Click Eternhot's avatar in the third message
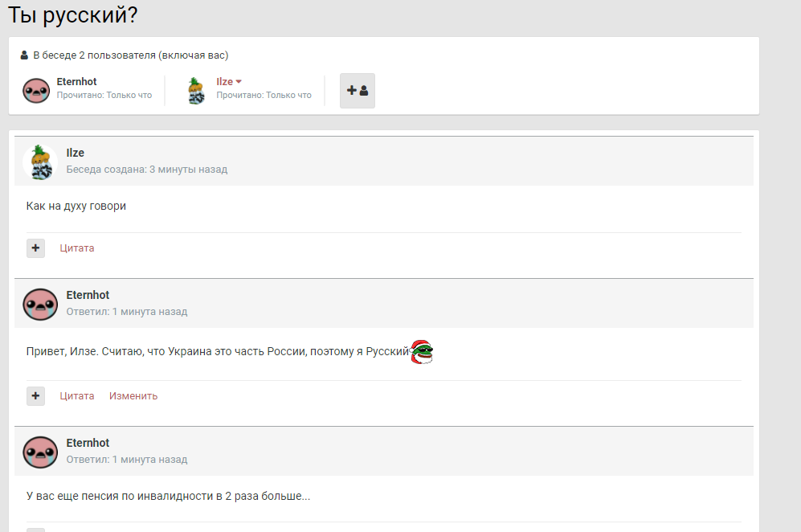 [x=39, y=452]
